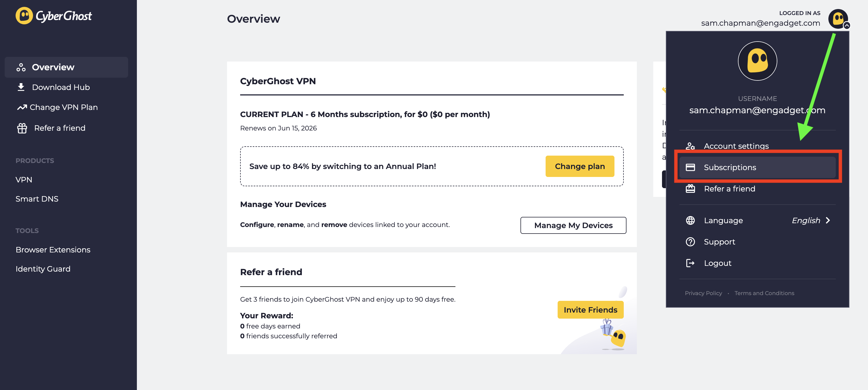868x390 pixels.
Task: Click the Change plan button
Action: tap(579, 166)
